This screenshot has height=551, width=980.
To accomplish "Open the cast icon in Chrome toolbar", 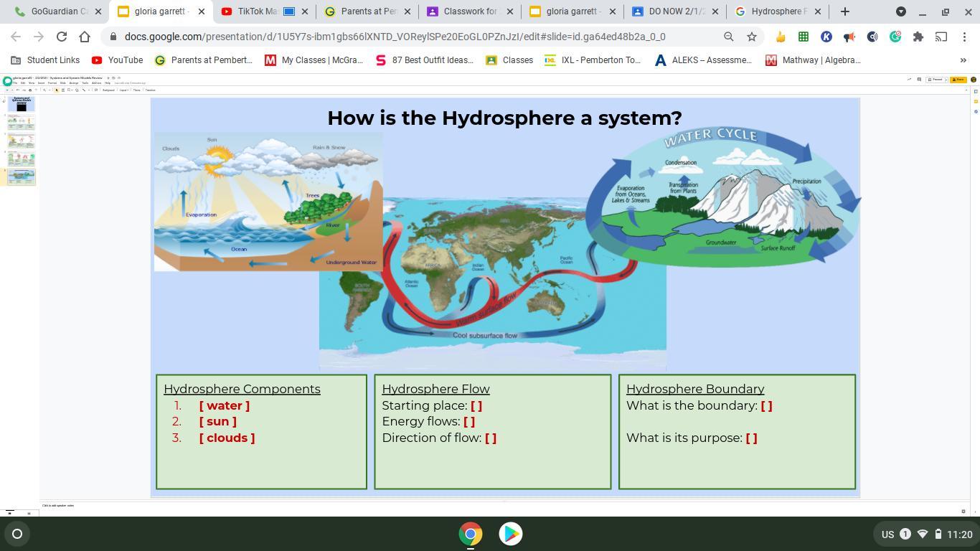I will 941,37.
